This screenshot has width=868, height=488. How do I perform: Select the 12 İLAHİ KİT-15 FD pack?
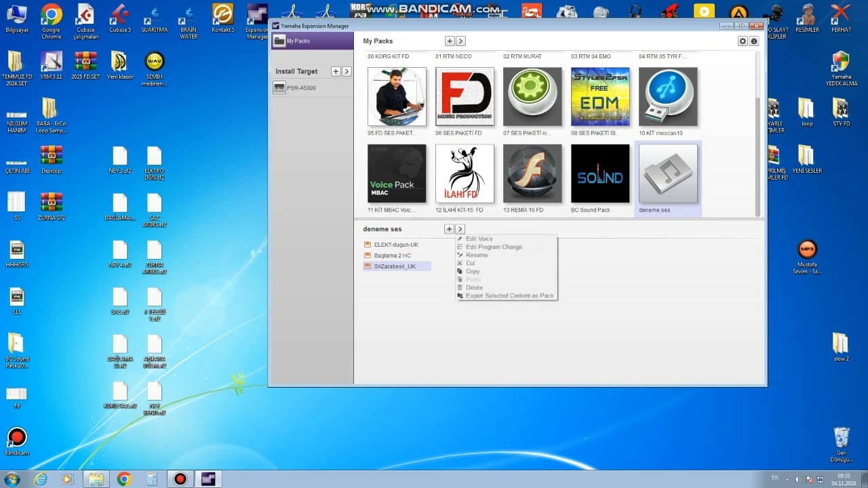click(x=465, y=174)
